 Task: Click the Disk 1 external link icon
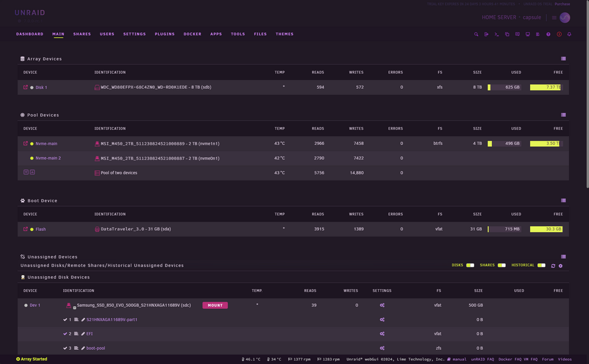click(25, 87)
